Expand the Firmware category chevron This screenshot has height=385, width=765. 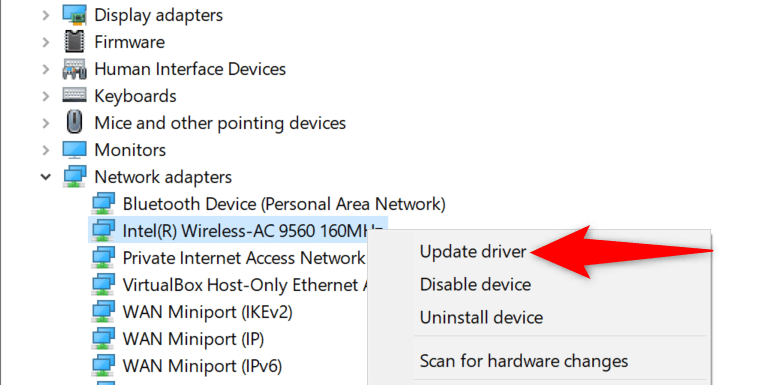click(x=45, y=42)
